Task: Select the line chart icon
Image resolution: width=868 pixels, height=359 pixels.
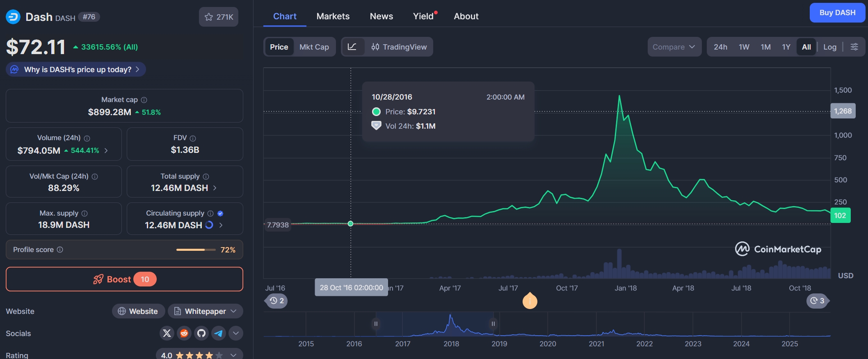Action: click(x=352, y=47)
